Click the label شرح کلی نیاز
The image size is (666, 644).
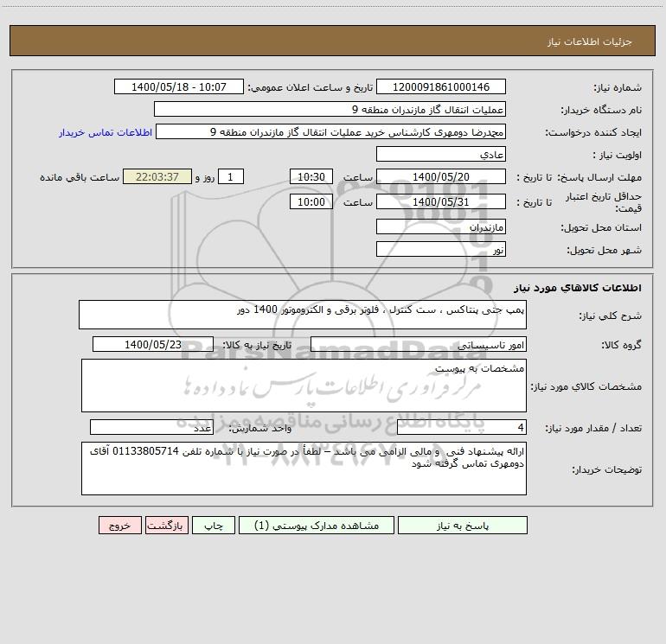611,316
